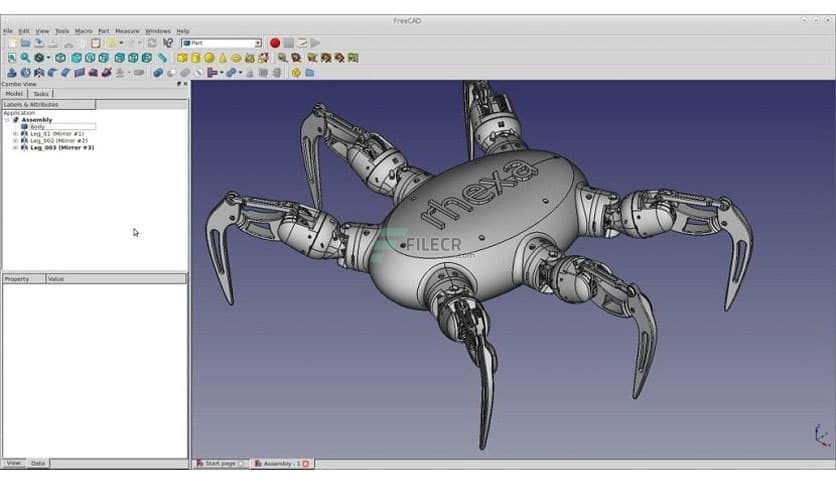Open the Part menu
Screen dimensions: 836x484
[x=104, y=31]
